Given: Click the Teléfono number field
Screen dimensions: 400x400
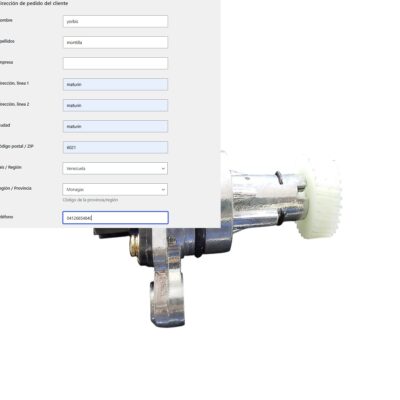Looking at the screenshot, I should pos(115,218).
